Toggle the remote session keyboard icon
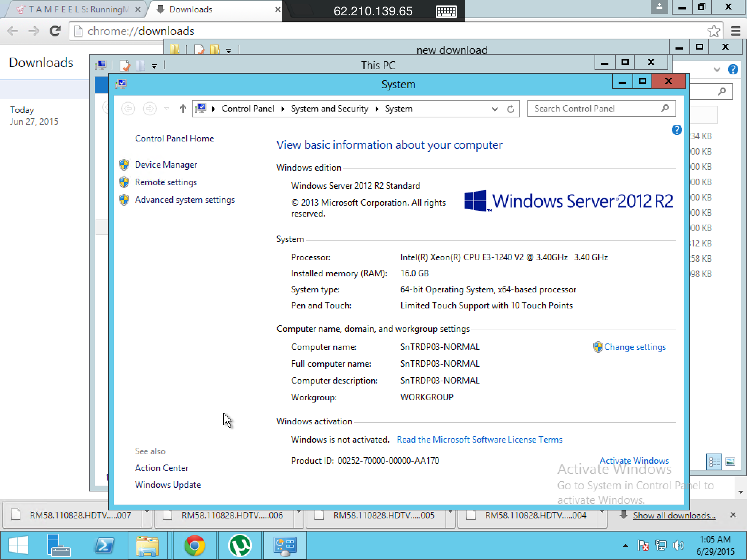Image resolution: width=747 pixels, height=560 pixels. [446, 12]
